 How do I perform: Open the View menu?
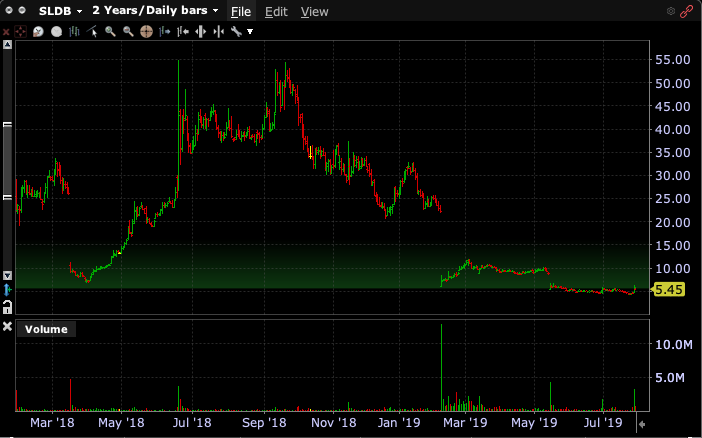click(314, 11)
